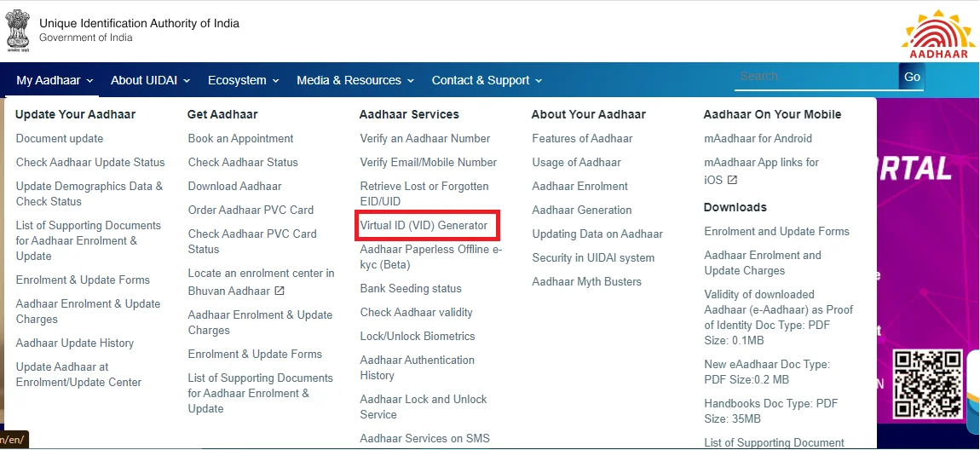
Task: Open Update Demographics Data & Check Status
Action: (89, 193)
